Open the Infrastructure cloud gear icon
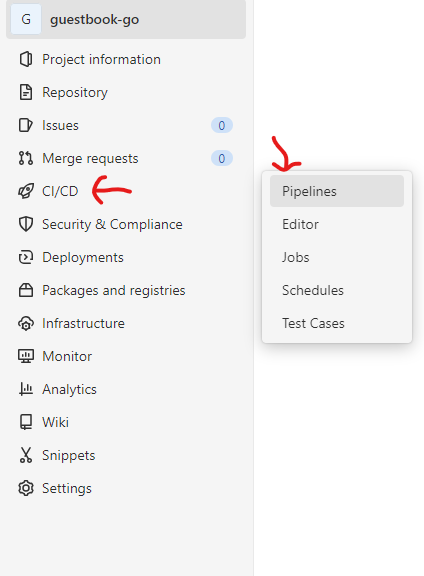The height and width of the screenshot is (576, 424). [x=26, y=323]
